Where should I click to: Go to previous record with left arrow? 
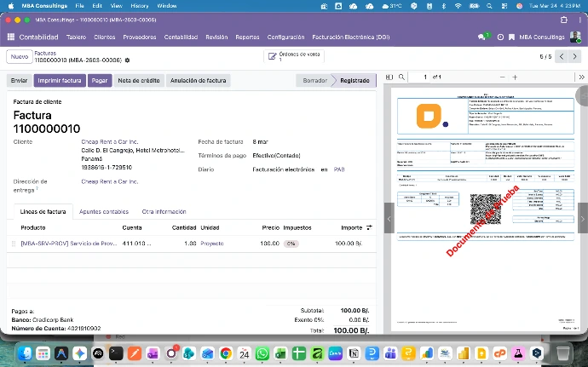(x=562, y=56)
